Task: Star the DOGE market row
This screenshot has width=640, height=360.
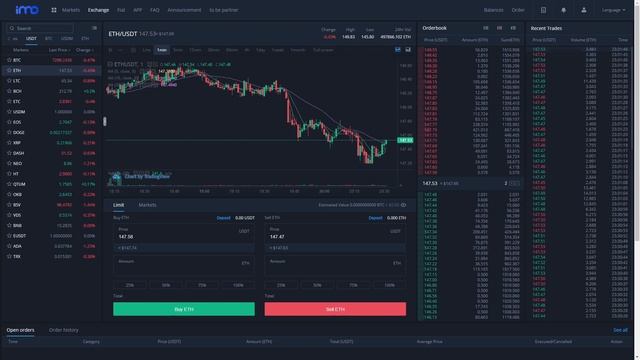Action: 9,132
